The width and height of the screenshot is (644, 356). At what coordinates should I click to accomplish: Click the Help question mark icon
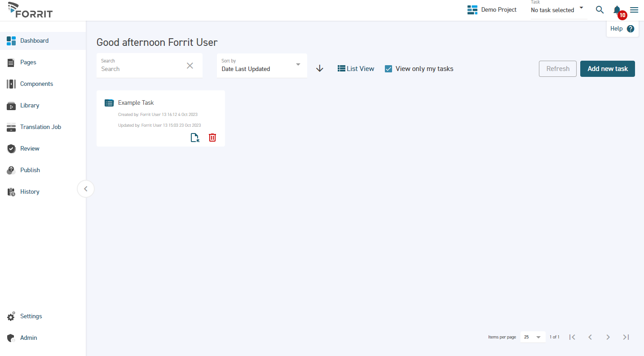[x=631, y=29]
